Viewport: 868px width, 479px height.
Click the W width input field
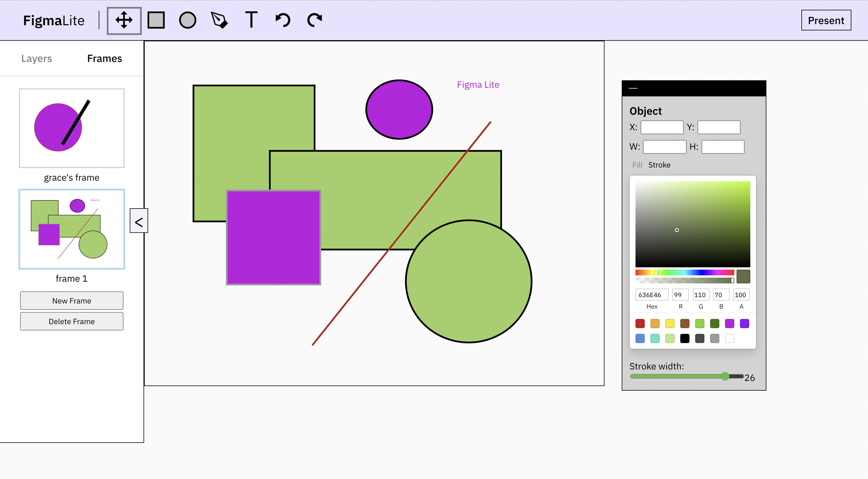[x=664, y=147]
